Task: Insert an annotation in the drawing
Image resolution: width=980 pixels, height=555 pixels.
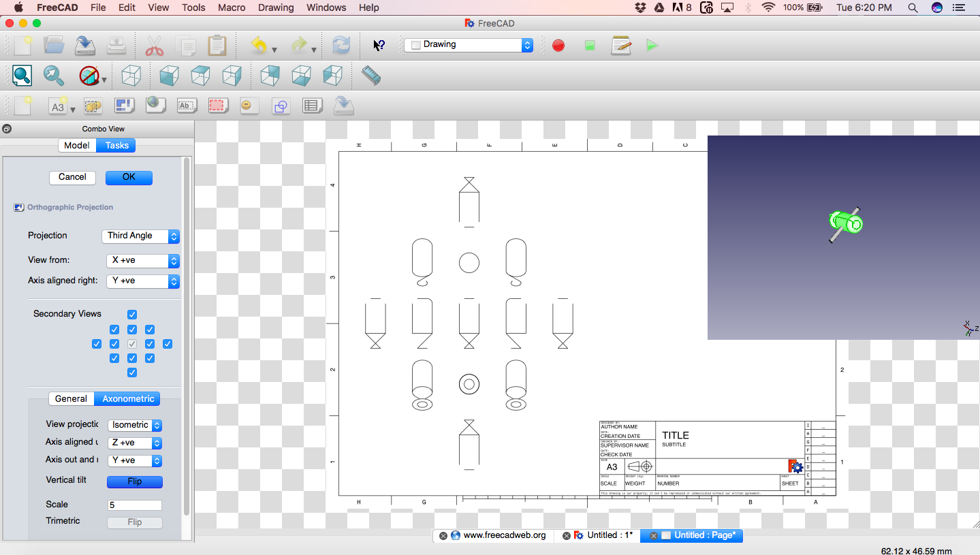Action: 186,106
